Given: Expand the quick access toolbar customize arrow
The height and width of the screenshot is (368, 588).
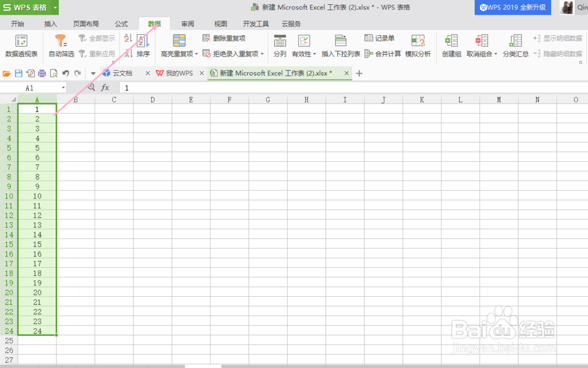Looking at the screenshot, I should click(93, 74).
